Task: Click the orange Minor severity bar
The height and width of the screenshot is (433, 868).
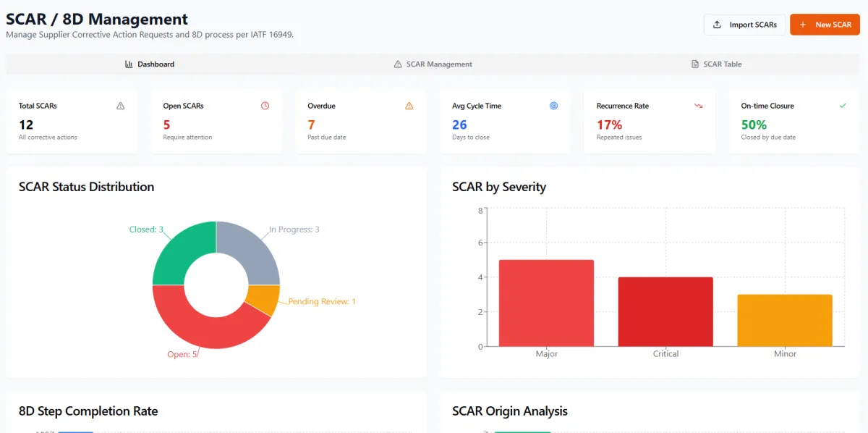Action: (785, 321)
